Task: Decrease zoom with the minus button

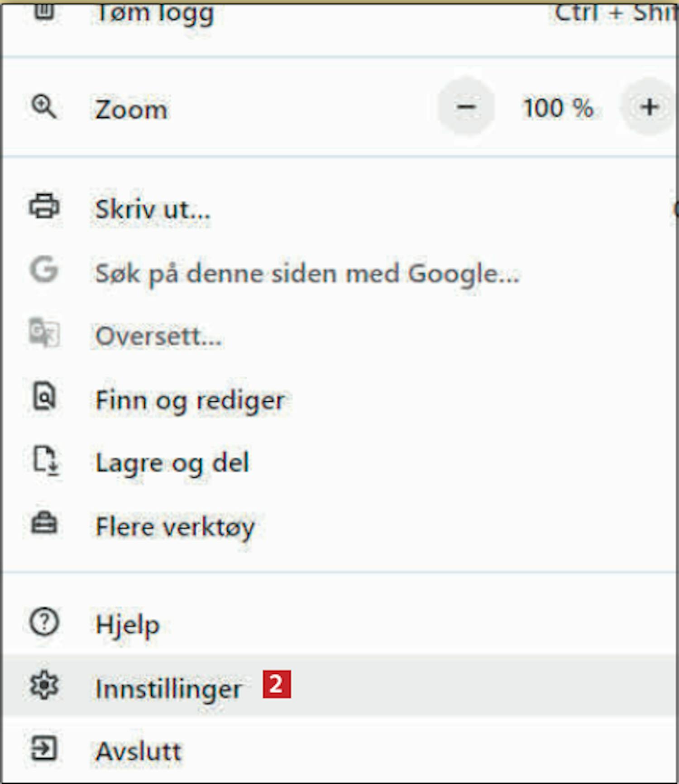Action: (x=466, y=107)
